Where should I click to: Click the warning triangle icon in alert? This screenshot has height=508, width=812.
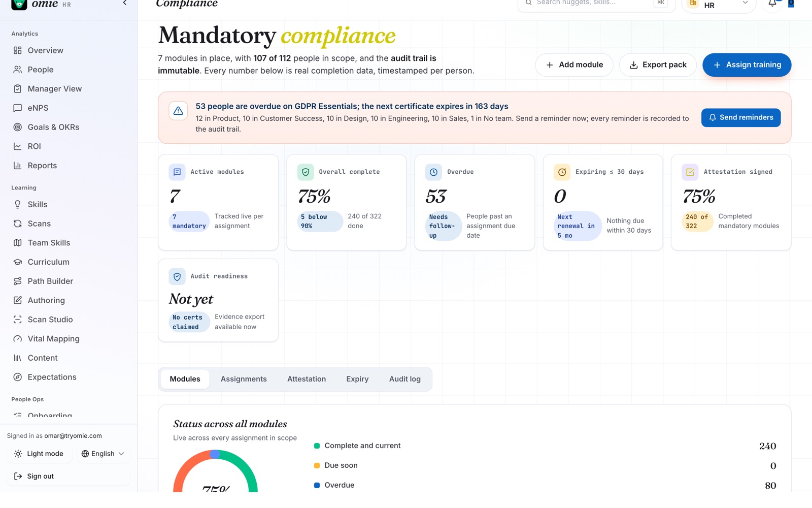coord(178,111)
